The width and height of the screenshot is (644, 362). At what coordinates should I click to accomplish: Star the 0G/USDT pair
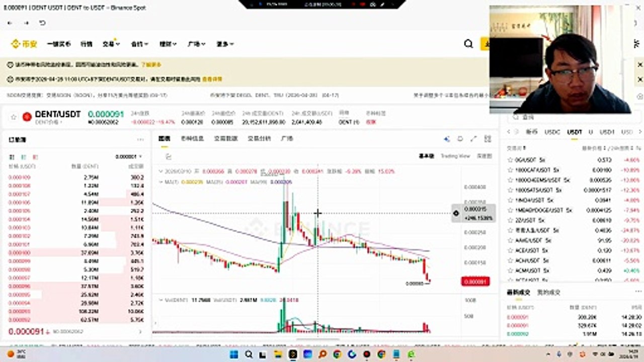[x=510, y=160]
